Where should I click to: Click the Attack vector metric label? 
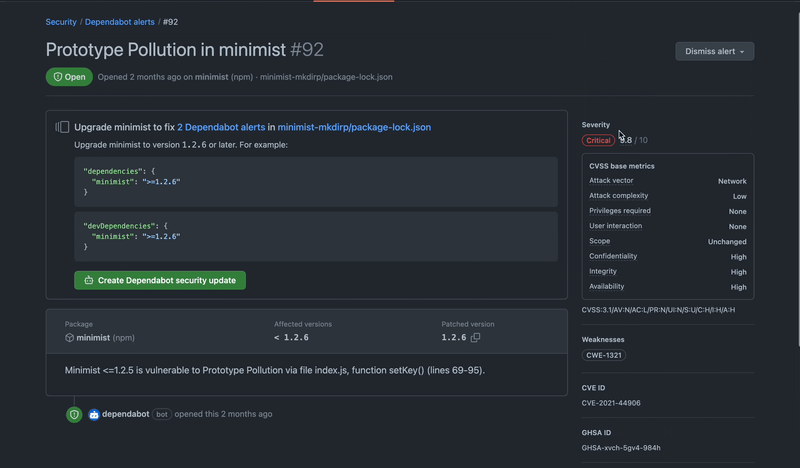coord(611,181)
